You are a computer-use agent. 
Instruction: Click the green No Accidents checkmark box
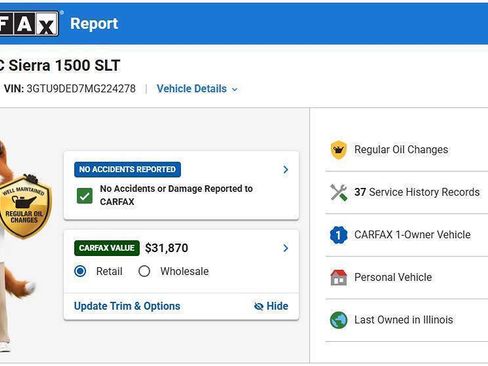[85, 196]
